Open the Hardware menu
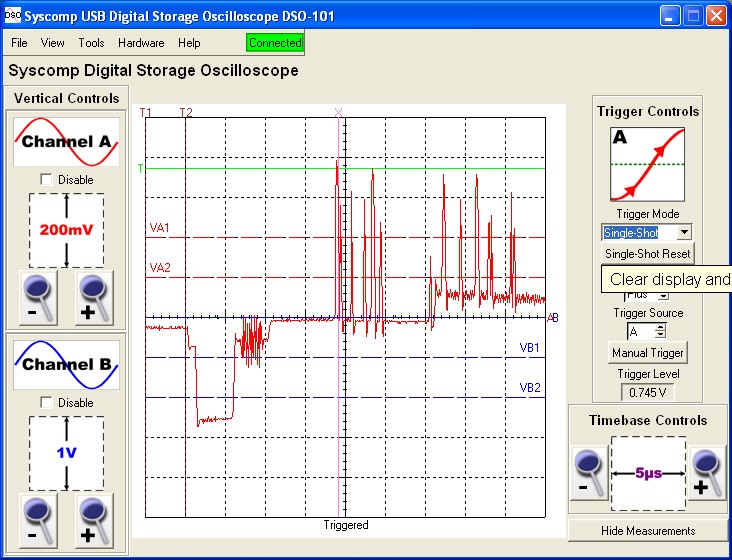The image size is (732, 560). (x=141, y=43)
